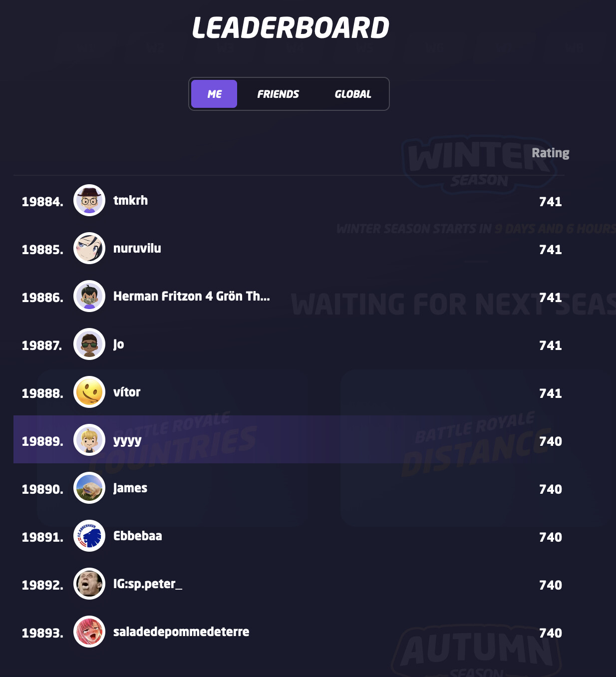This screenshot has height=677, width=616.
Task: Click the highlighted rank 19889 number
Action: (42, 441)
